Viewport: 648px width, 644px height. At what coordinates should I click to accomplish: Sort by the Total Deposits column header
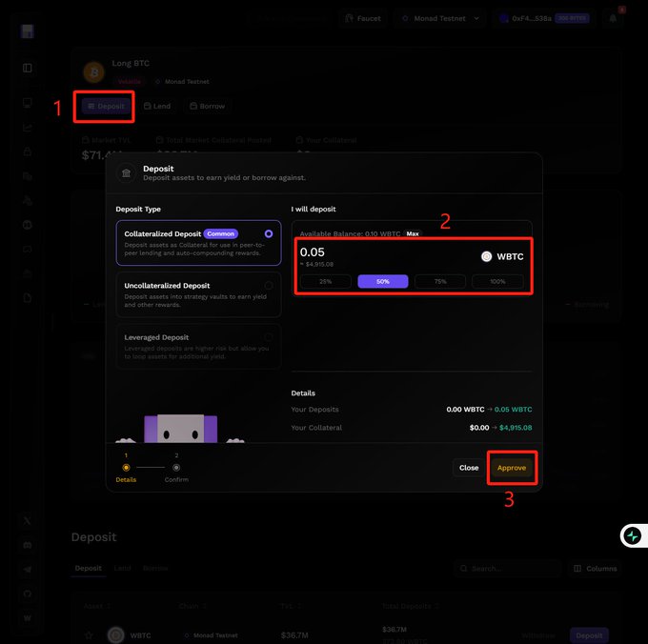tap(411, 606)
